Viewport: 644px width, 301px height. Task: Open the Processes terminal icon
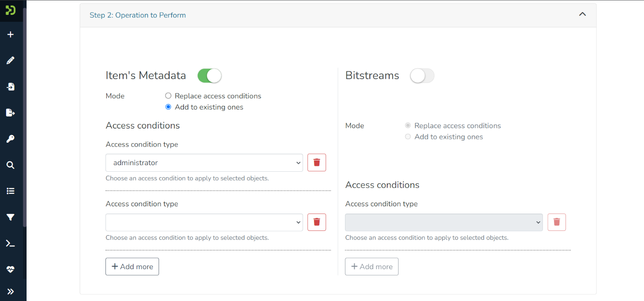10,243
